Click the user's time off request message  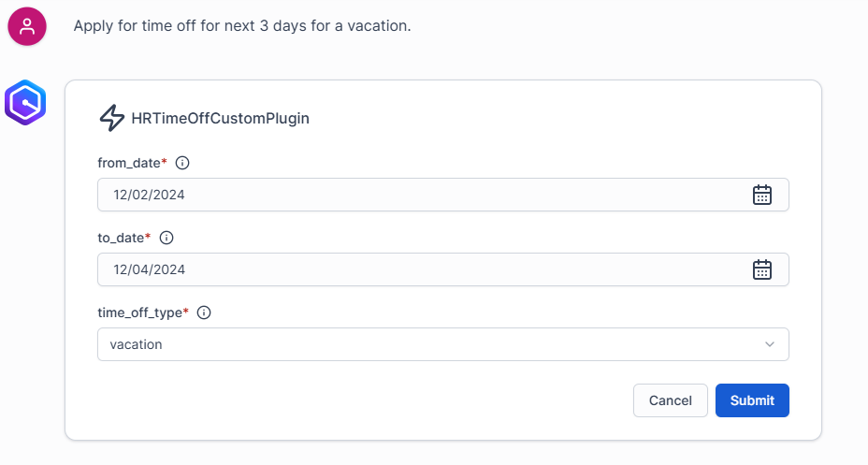[242, 25]
